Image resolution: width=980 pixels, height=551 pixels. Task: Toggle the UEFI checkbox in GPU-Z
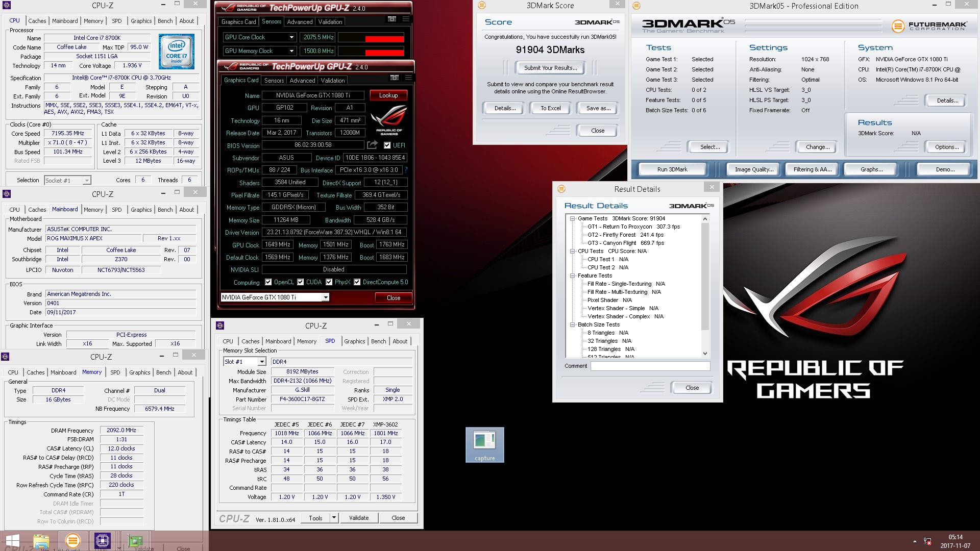click(x=387, y=145)
